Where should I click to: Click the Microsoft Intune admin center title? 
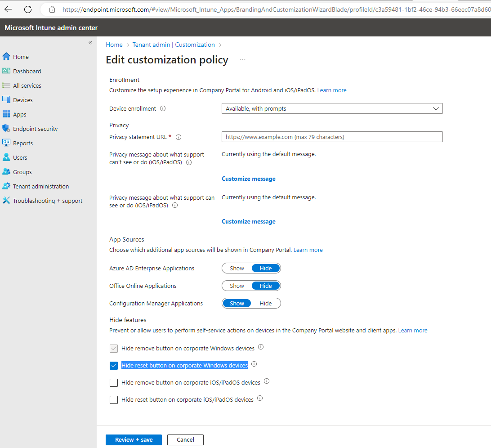(x=51, y=27)
